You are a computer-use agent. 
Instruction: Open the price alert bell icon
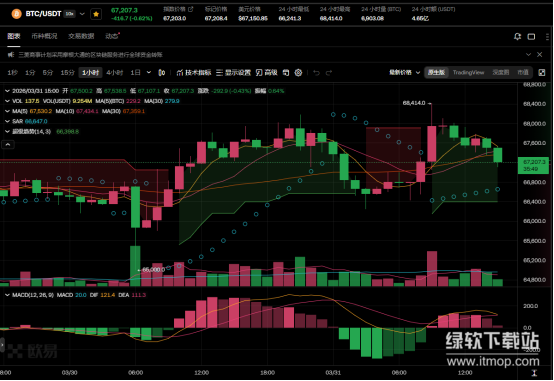coord(517,36)
